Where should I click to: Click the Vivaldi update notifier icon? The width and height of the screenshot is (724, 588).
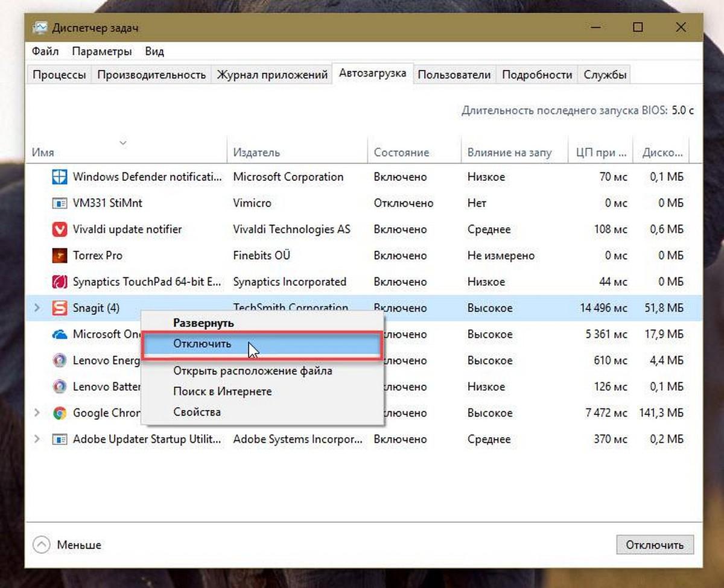click(59, 229)
